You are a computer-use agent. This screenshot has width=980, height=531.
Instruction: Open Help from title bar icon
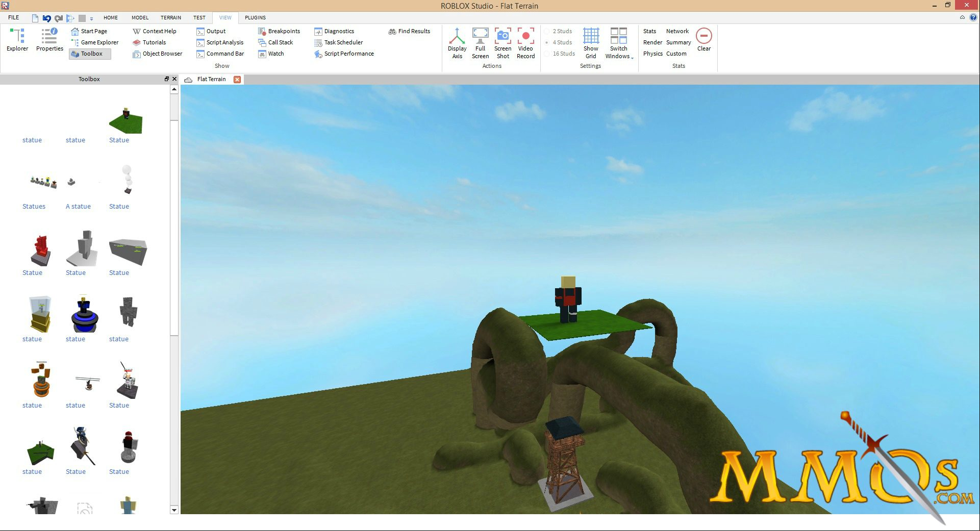tap(973, 17)
